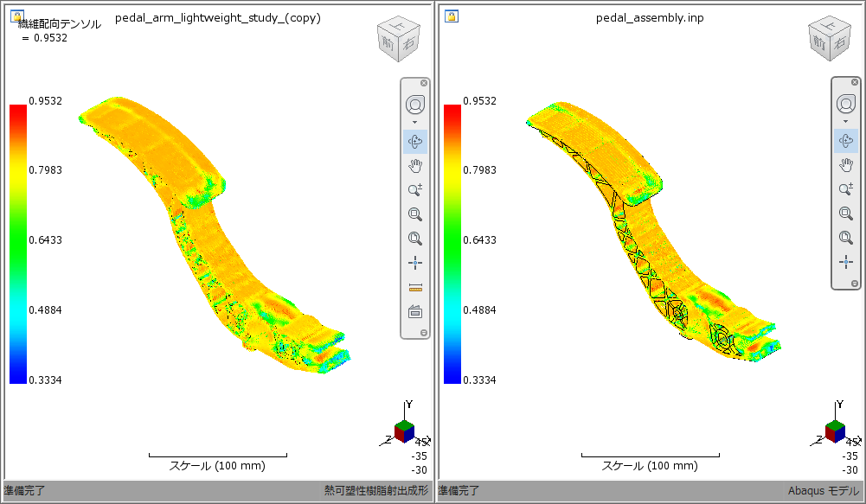
Task: Click the '= 0.9532' value under result label
Action: (x=45, y=37)
